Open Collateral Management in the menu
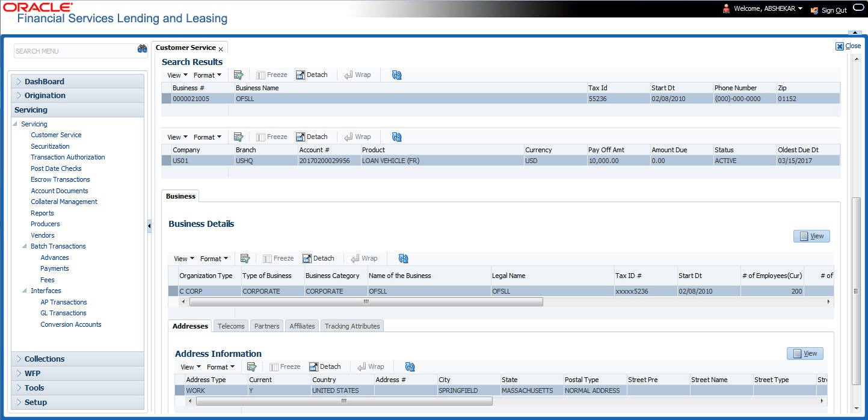 click(64, 202)
